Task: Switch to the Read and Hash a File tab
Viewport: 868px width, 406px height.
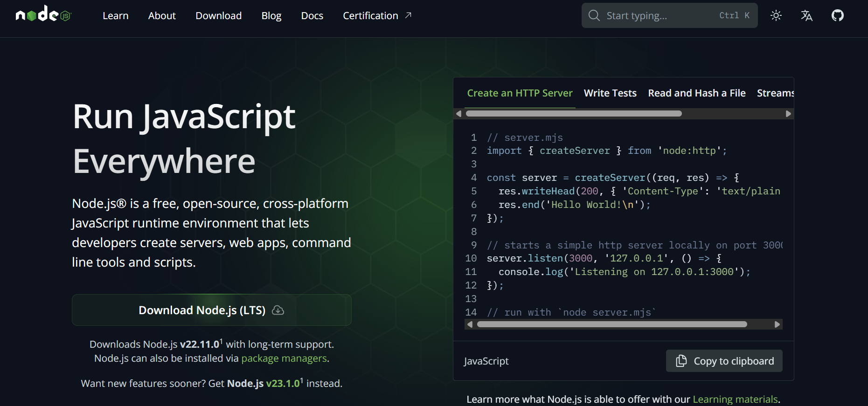Action: (697, 93)
